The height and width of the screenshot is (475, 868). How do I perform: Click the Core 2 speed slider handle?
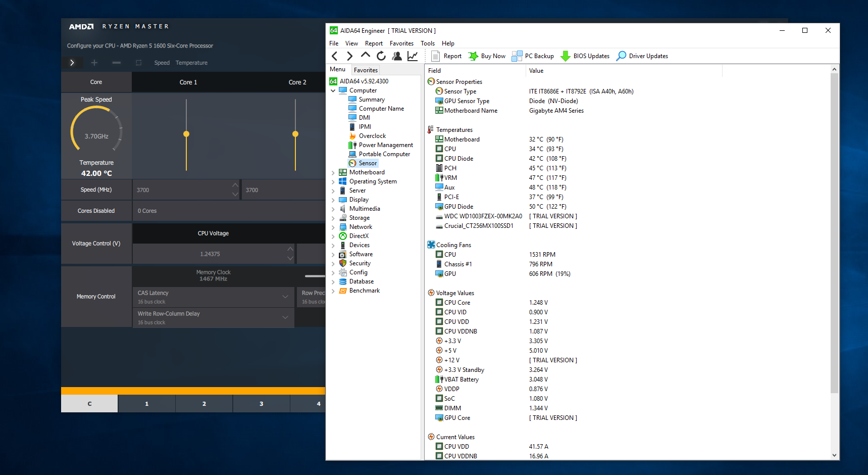pyautogui.click(x=295, y=134)
